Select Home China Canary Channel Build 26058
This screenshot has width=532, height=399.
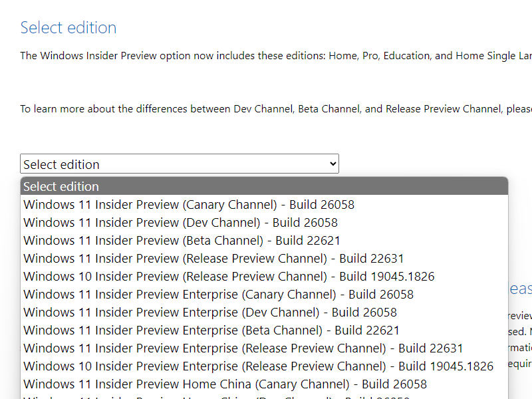(224, 384)
